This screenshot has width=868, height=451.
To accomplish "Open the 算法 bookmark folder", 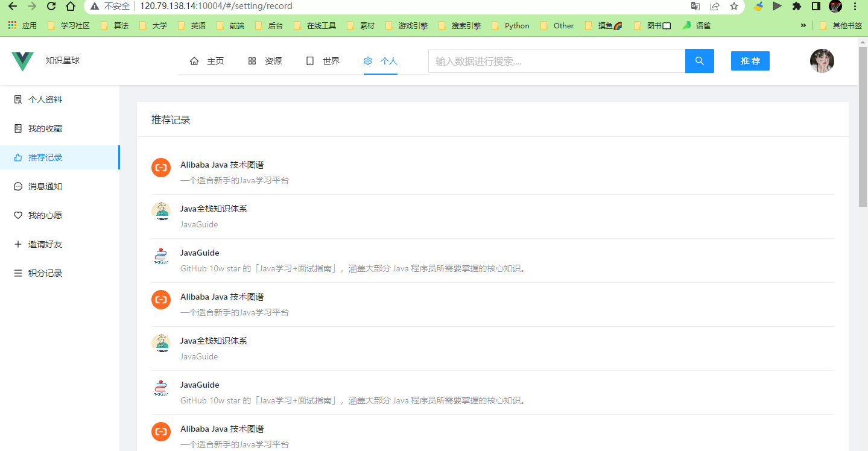I will (x=114, y=26).
